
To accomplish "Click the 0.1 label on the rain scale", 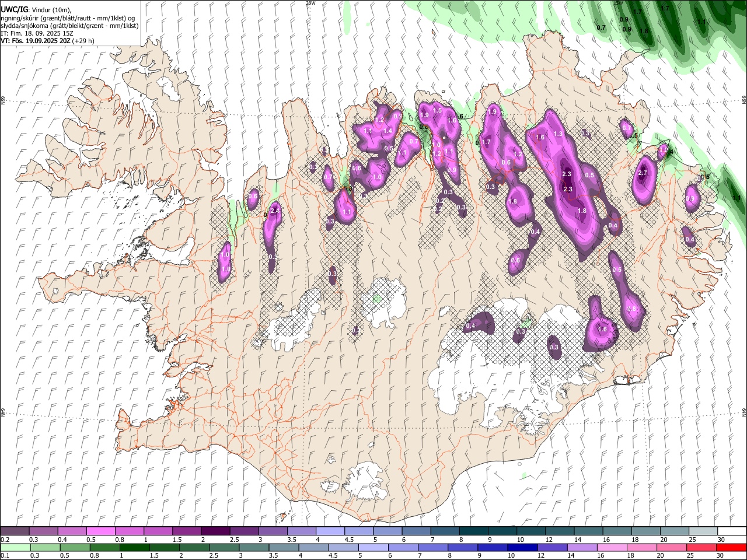I will 5,556.
